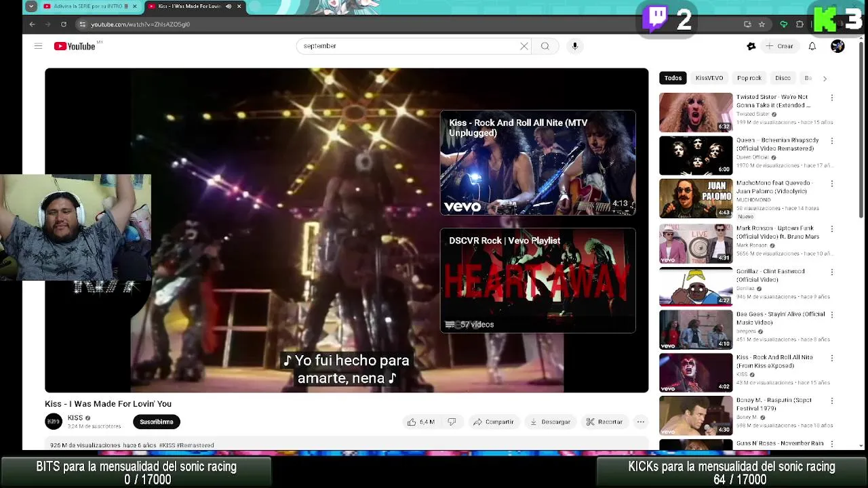Open options menu for Twisted Sister video
Viewport: 868px width, 488px height.
(832, 98)
